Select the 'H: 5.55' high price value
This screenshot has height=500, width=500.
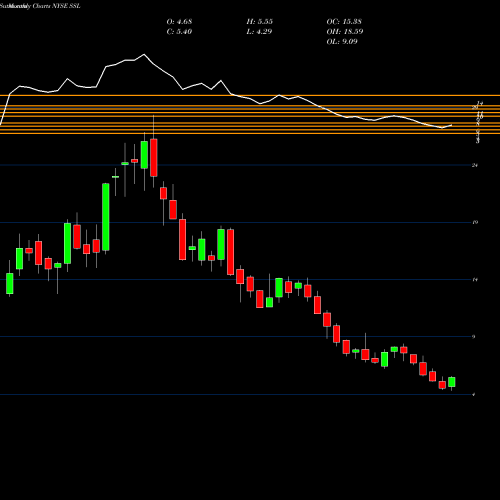click(260, 22)
